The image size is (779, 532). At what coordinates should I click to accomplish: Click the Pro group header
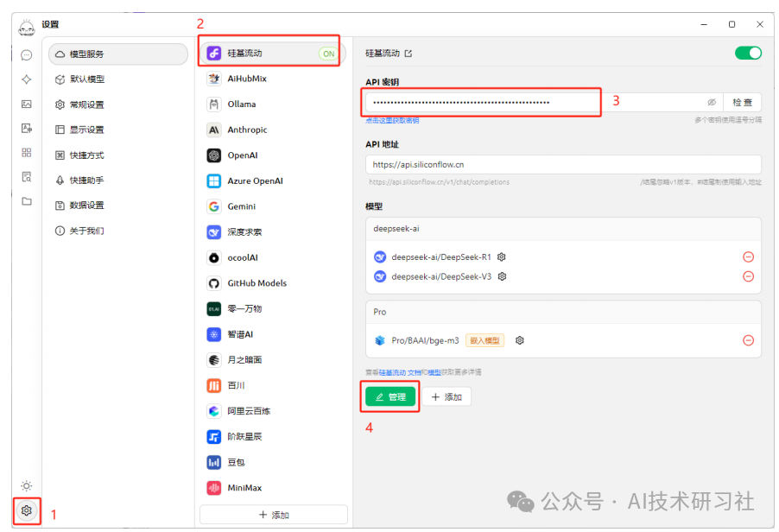click(x=563, y=312)
